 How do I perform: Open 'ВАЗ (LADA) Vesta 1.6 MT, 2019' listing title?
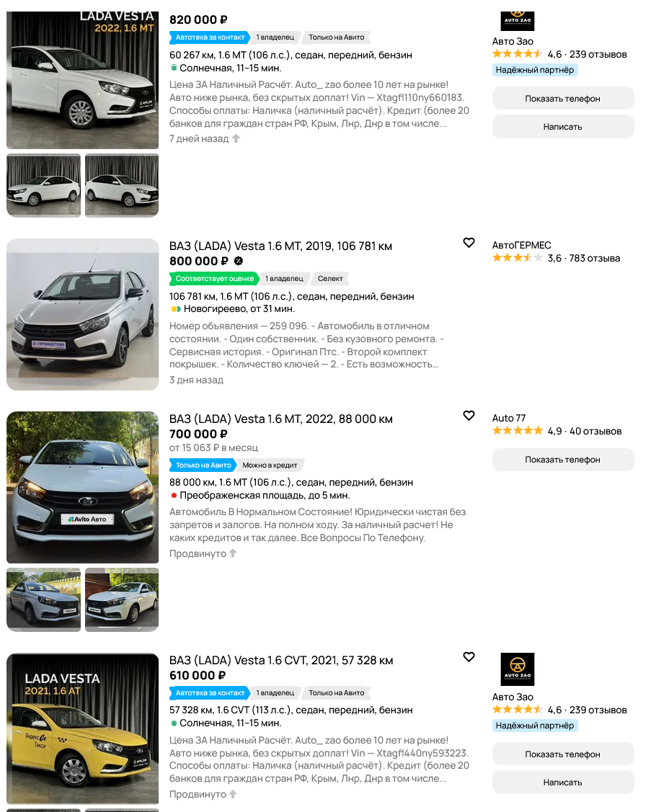pyautogui.click(x=280, y=246)
